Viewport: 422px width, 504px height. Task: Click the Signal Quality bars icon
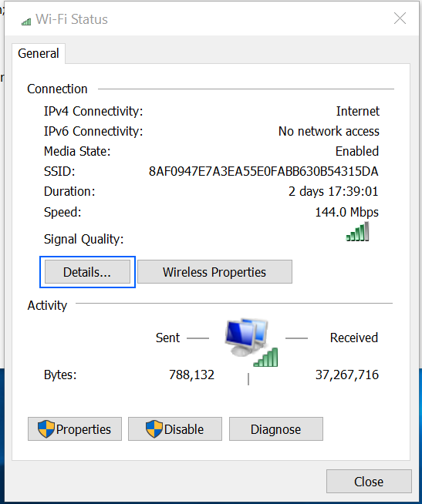357,231
